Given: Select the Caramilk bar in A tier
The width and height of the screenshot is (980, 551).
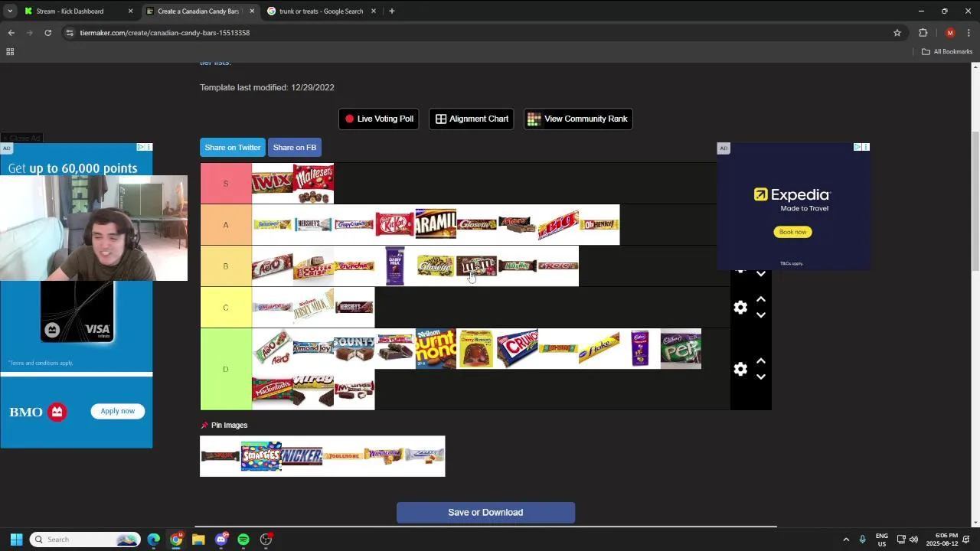Looking at the screenshot, I should click(436, 224).
